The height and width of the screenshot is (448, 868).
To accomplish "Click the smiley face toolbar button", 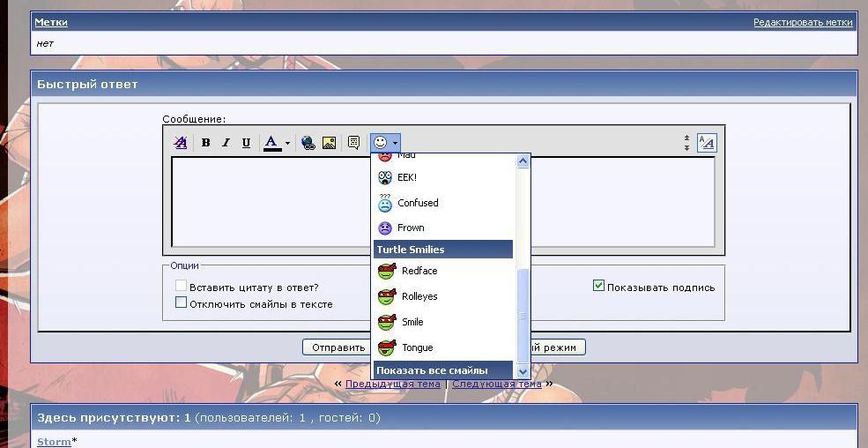I will (381, 143).
